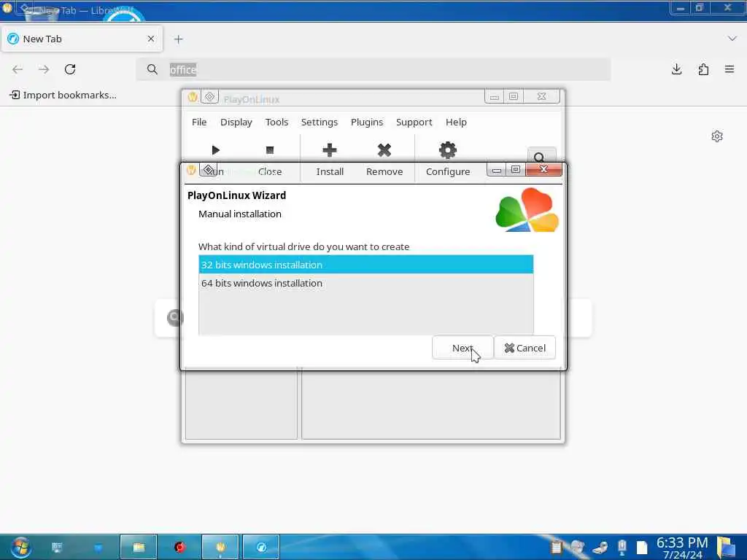Click the white document tray icon
This screenshot has height=560, width=747.
click(x=642, y=548)
